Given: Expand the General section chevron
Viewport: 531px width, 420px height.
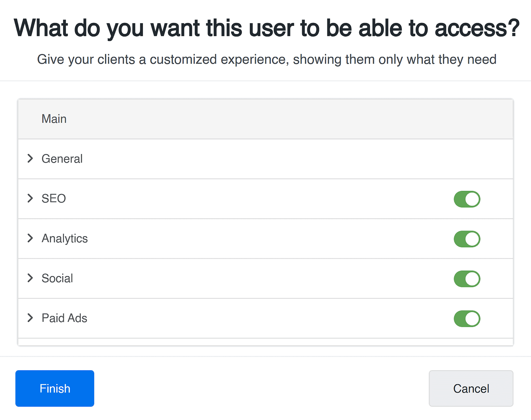Looking at the screenshot, I should click(x=30, y=159).
